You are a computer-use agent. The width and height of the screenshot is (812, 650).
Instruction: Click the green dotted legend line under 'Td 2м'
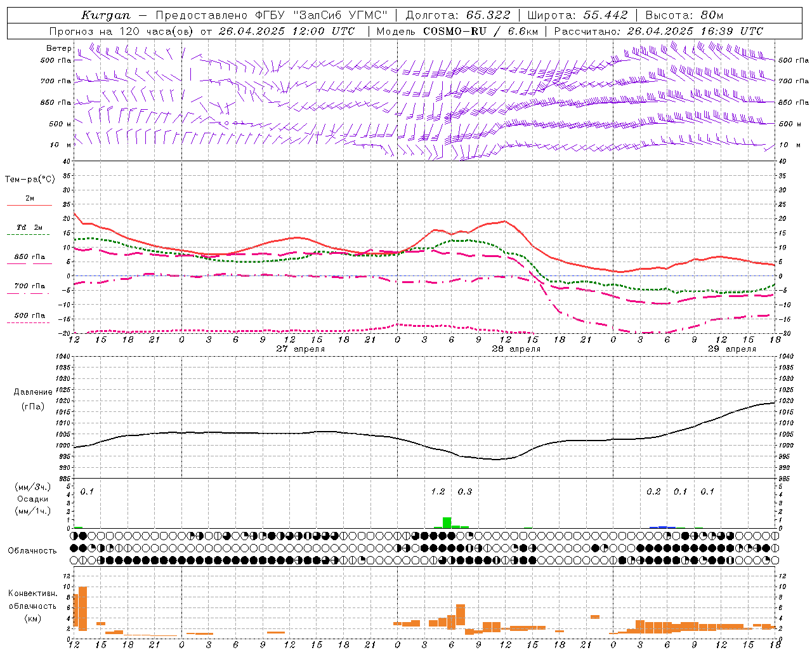tap(29, 235)
